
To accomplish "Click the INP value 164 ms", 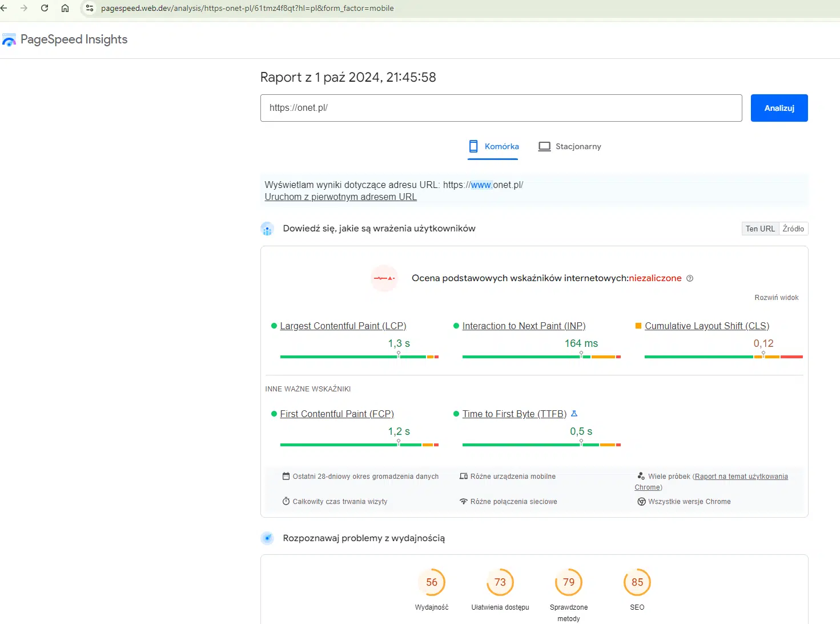I will click(x=581, y=343).
